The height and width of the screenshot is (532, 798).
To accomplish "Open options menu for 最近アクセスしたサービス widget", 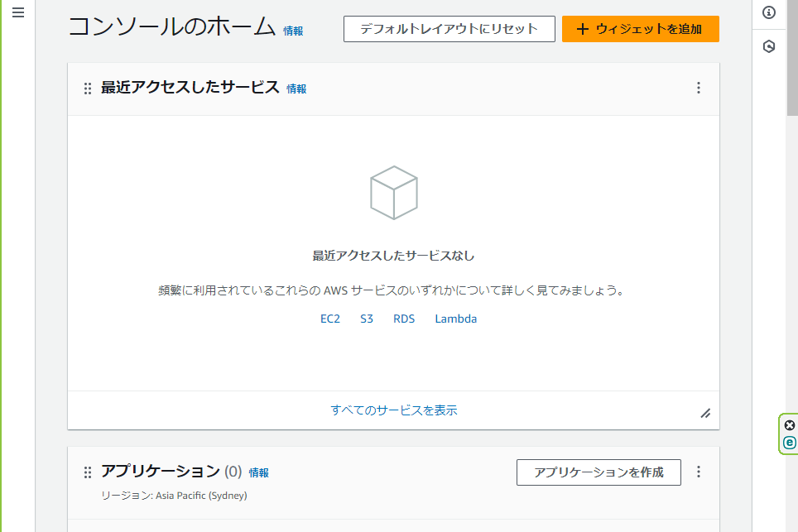I will (x=699, y=88).
